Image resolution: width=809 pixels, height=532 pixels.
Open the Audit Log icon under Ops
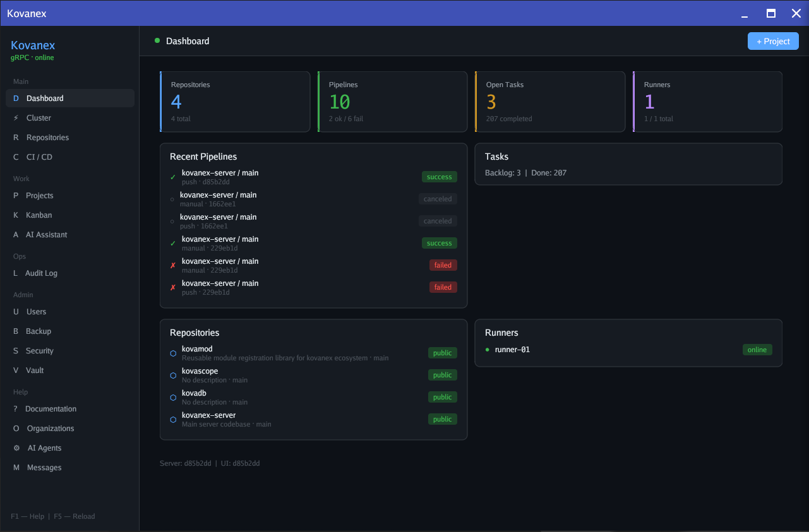click(x=15, y=273)
